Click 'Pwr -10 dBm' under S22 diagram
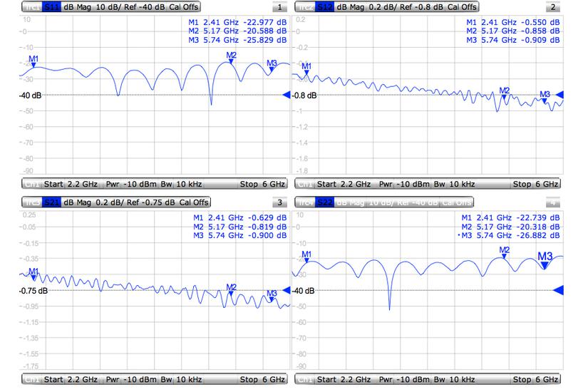Image resolution: width=588 pixels, height=392 pixels. tap(404, 379)
